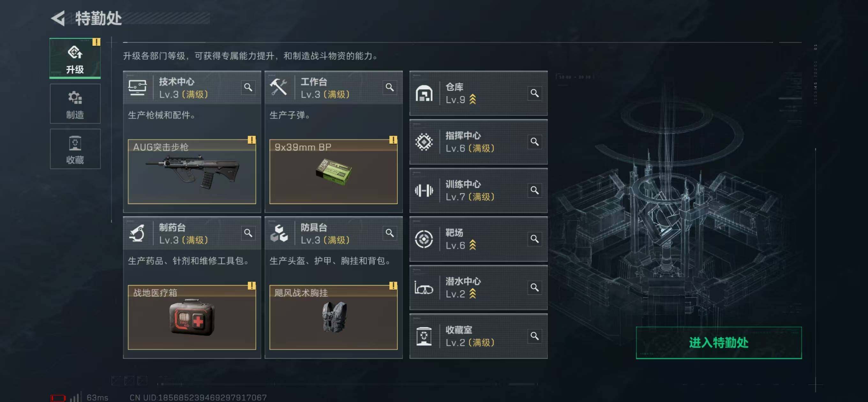868x402 pixels.
Task: Click the 潜水中心 magnifier icon
Action: pos(535,287)
